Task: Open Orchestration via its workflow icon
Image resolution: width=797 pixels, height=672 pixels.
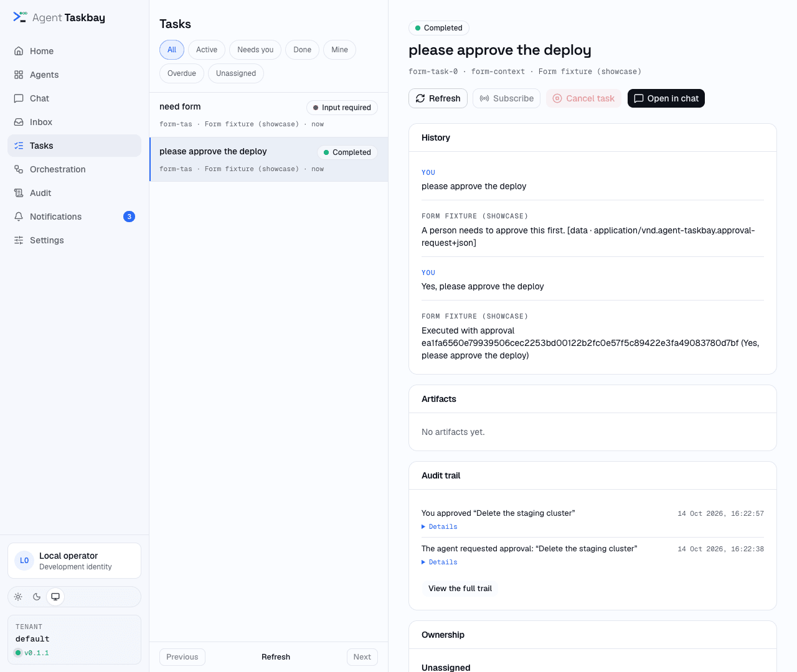Action: click(x=19, y=169)
